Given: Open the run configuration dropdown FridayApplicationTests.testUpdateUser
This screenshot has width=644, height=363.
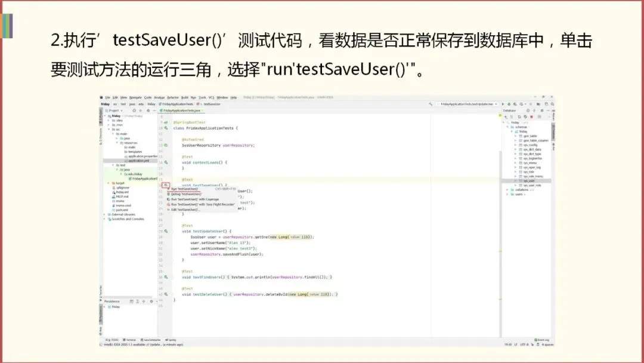Looking at the screenshot, I should (x=467, y=104).
